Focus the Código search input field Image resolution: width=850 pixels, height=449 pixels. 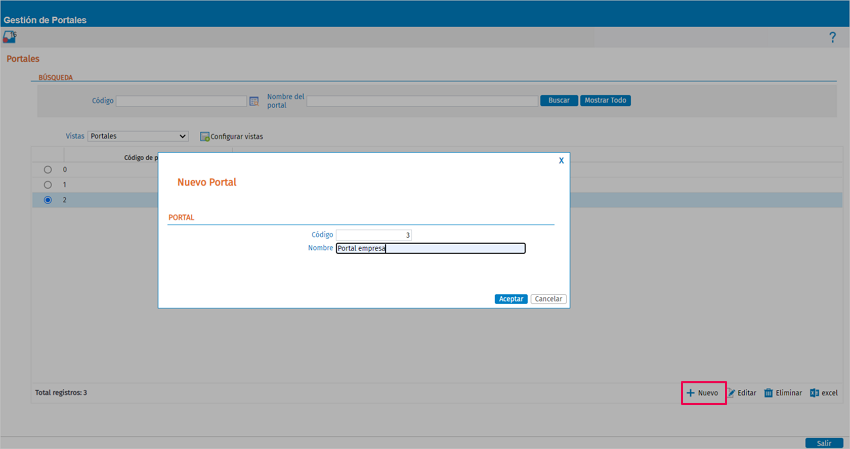tap(181, 101)
